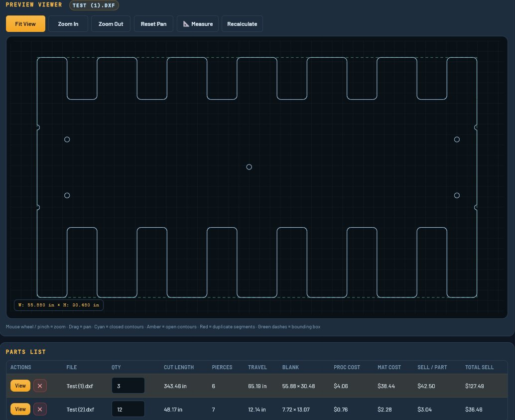Click the width and height readout badge

[58, 305]
